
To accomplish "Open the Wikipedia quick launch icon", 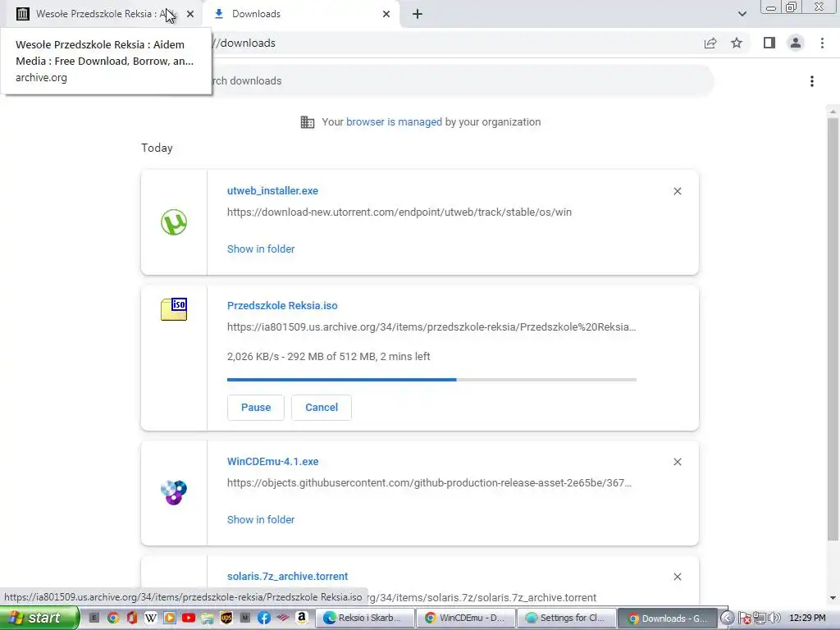I will coord(151,618).
